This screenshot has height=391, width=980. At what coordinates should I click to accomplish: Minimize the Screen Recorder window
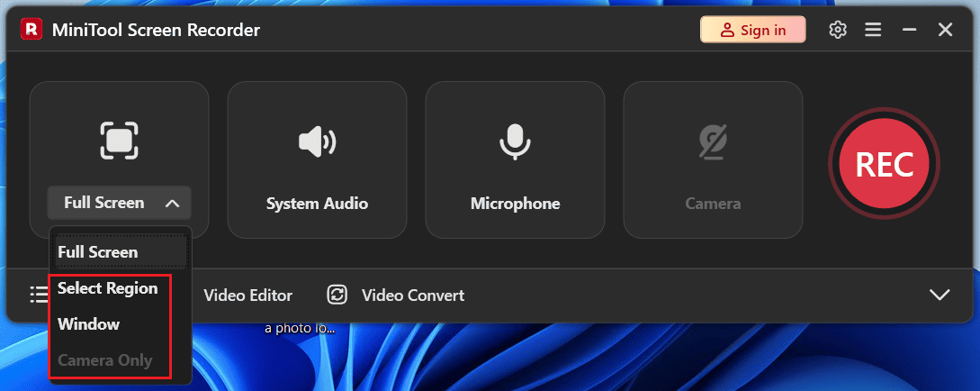click(x=910, y=30)
